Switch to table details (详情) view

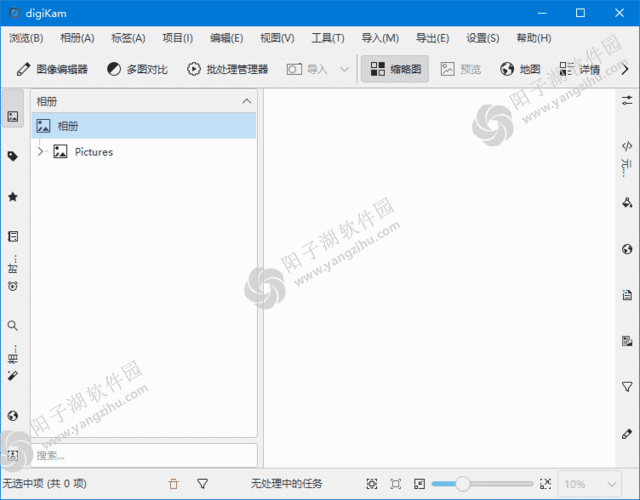[580, 69]
